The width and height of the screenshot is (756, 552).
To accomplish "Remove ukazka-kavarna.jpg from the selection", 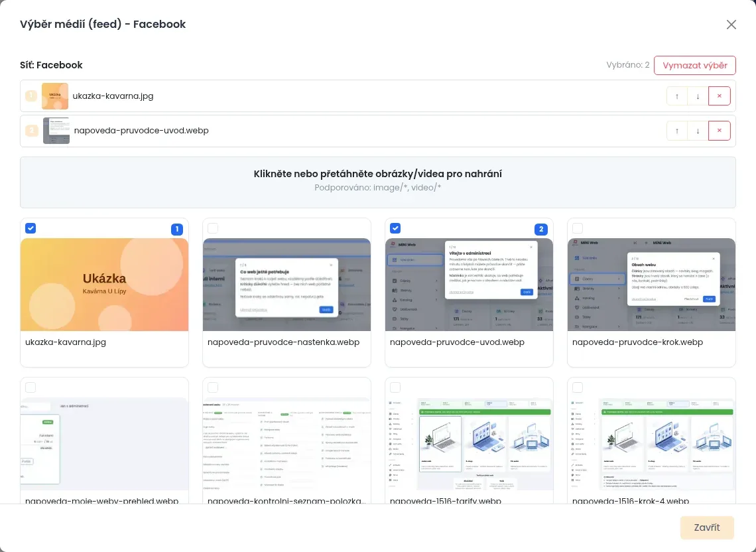I will click(720, 96).
